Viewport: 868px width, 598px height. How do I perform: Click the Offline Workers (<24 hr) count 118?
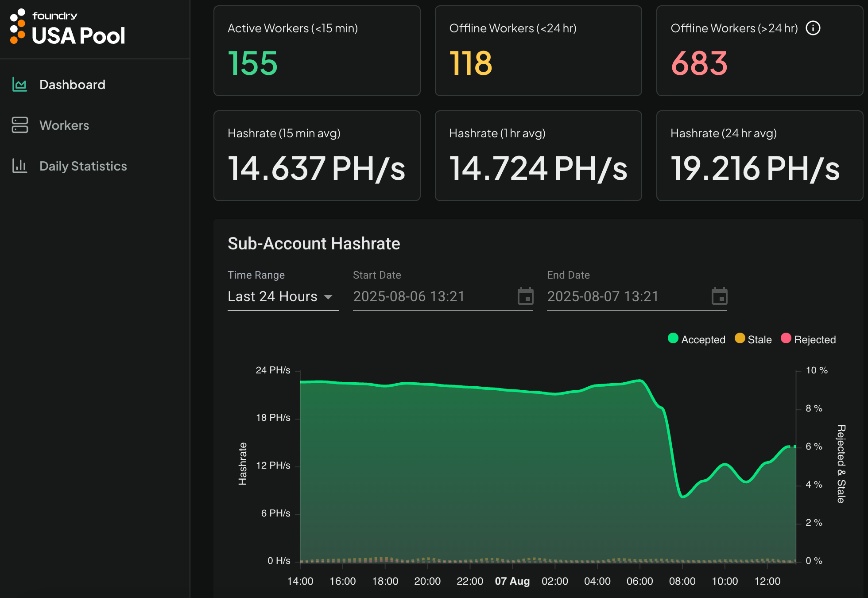470,63
